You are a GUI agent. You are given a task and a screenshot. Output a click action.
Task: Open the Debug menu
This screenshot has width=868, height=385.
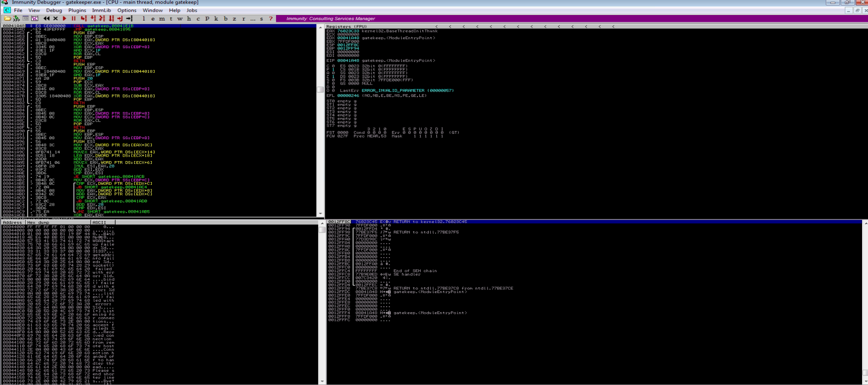point(54,10)
